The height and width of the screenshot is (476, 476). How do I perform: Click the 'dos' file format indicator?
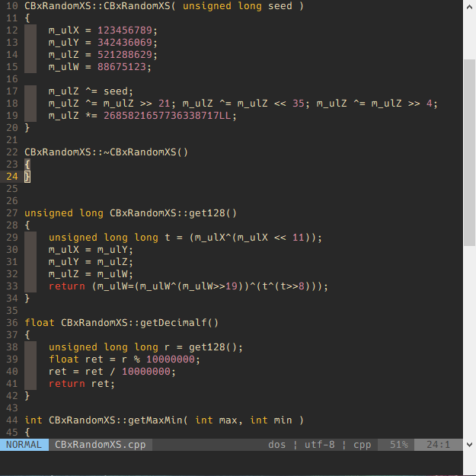tap(277, 445)
